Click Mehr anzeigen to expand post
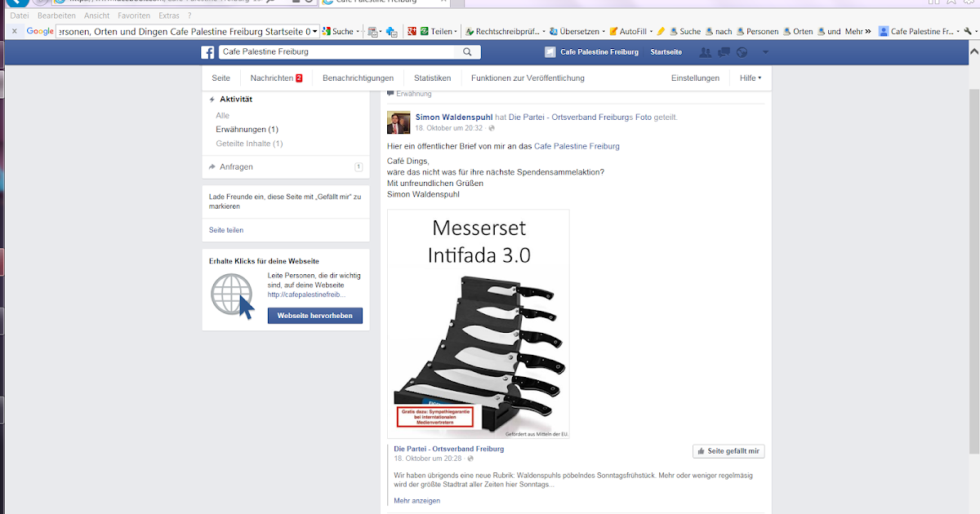Viewport: 980px width, 514px height. (x=416, y=500)
